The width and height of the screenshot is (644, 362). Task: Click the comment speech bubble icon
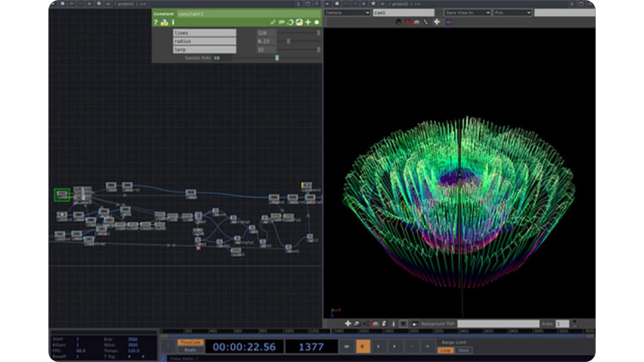pyautogui.click(x=282, y=23)
